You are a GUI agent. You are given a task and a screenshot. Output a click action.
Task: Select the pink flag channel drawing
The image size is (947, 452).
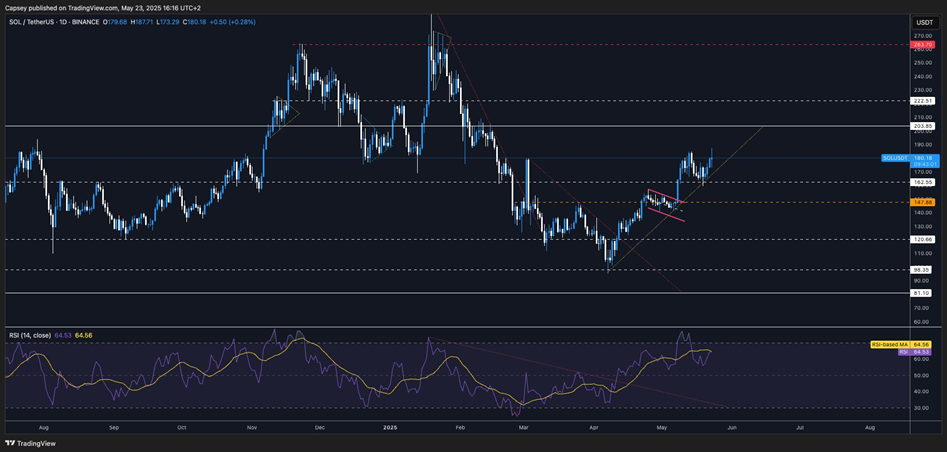[666, 205]
